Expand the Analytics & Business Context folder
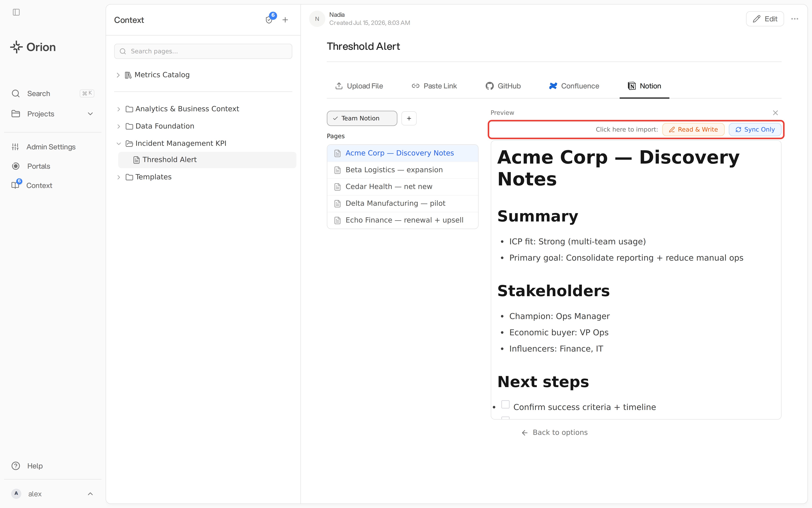Image resolution: width=812 pixels, height=508 pixels. pyautogui.click(x=118, y=109)
